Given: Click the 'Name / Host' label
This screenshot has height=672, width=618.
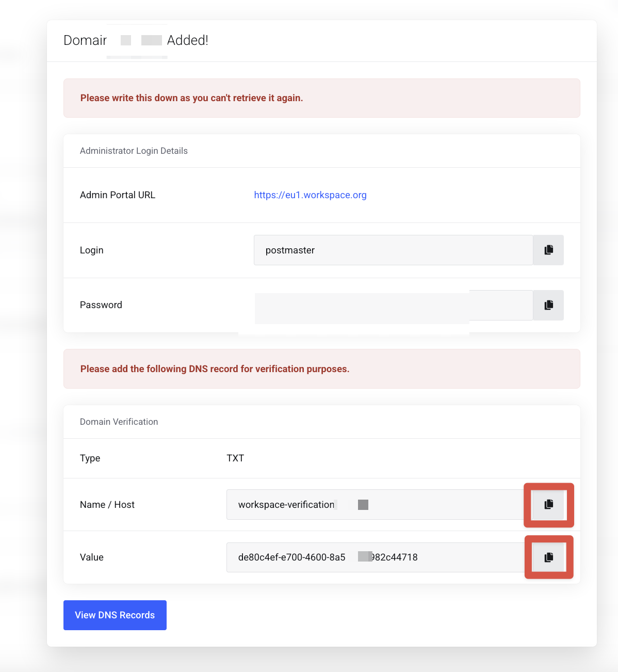Looking at the screenshot, I should [107, 505].
